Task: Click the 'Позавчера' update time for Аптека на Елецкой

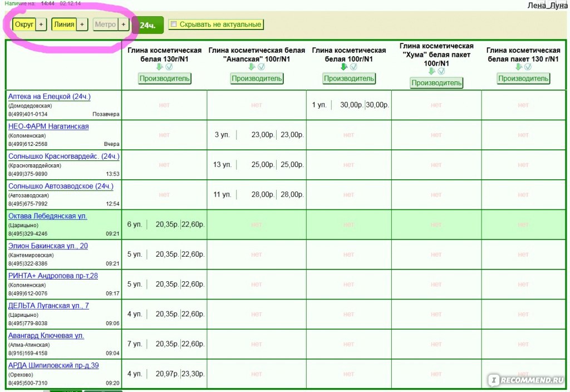Action: click(x=106, y=114)
